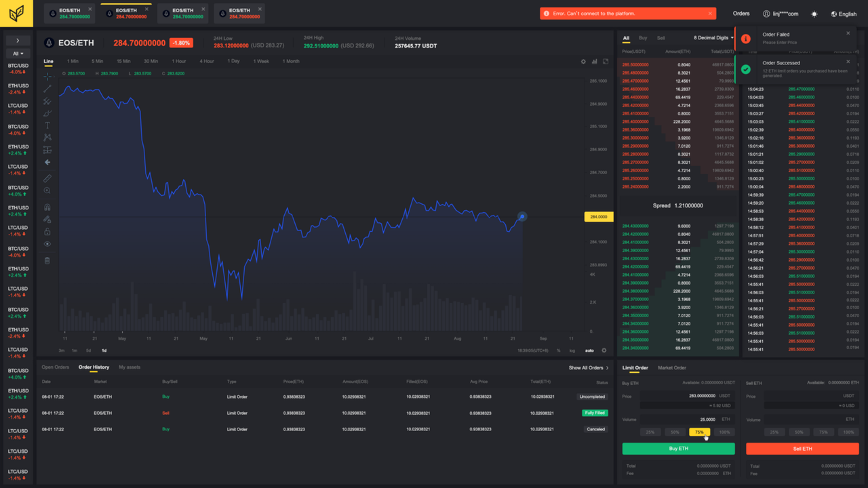Toggle drawing visibility eye icon
Image resolution: width=868 pixels, height=488 pixels.
[x=47, y=244]
